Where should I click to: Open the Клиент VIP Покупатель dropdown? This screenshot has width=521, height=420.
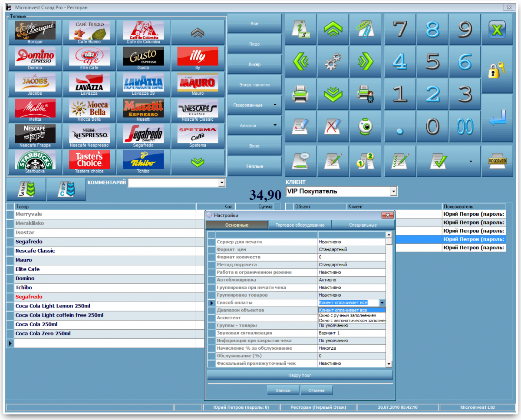(x=393, y=191)
